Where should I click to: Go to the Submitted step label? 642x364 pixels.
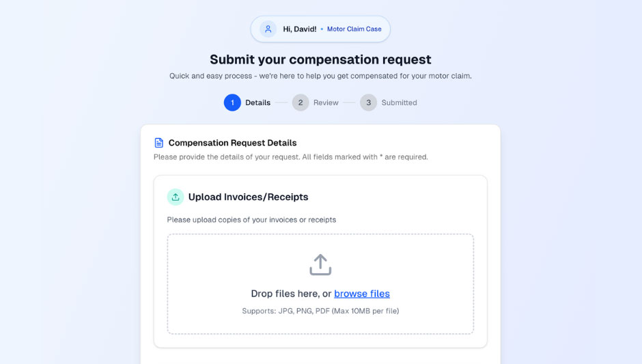(x=399, y=102)
